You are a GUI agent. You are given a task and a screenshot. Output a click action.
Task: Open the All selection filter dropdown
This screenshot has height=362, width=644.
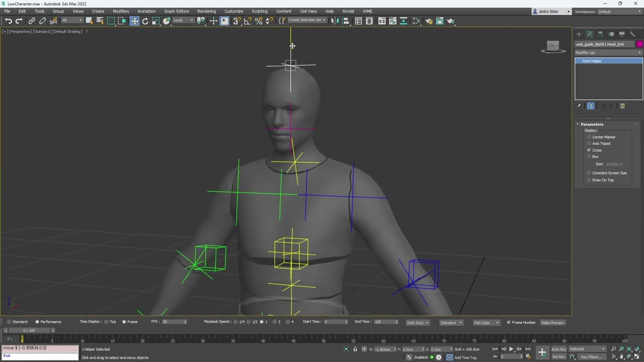72,21
